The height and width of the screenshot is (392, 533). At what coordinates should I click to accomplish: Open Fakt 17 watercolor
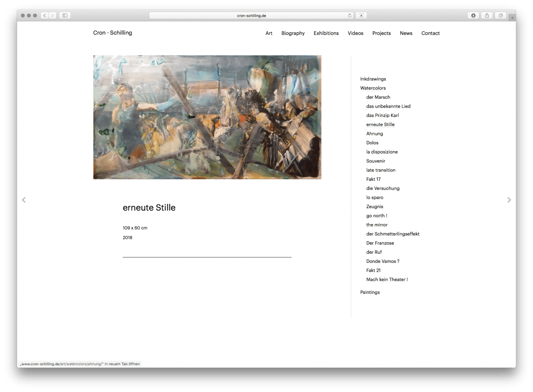pos(373,179)
